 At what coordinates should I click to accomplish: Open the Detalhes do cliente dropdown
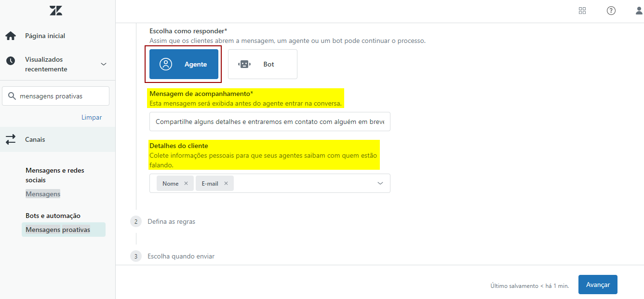[380, 183]
